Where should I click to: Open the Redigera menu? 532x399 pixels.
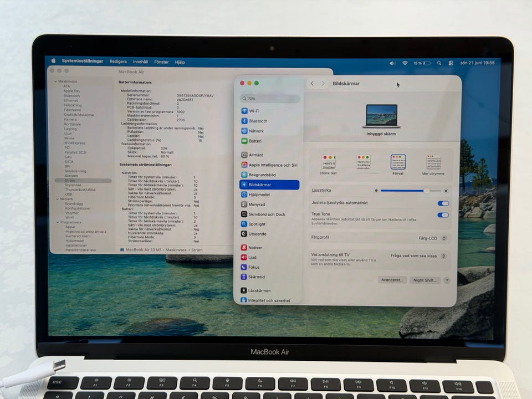pyautogui.click(x=118, y=62)
